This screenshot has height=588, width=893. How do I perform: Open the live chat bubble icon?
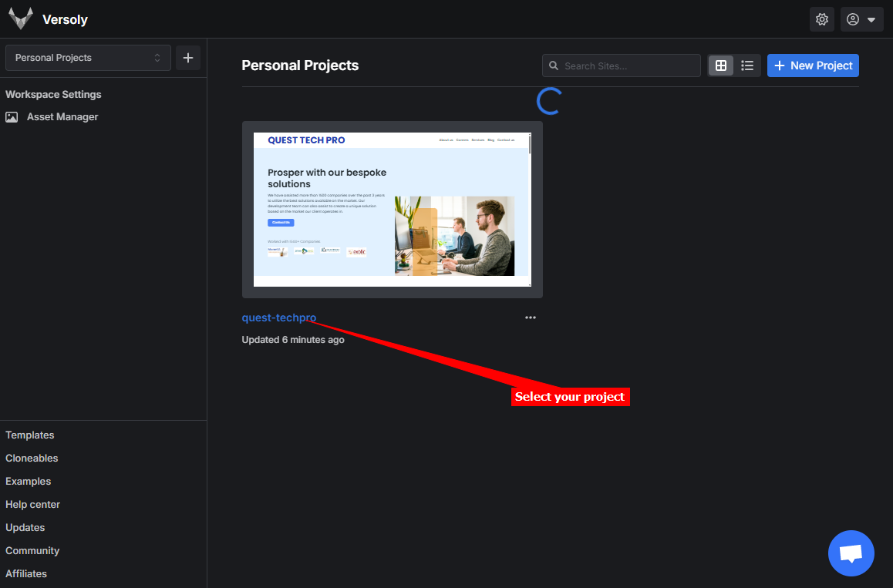coord(851,553)
